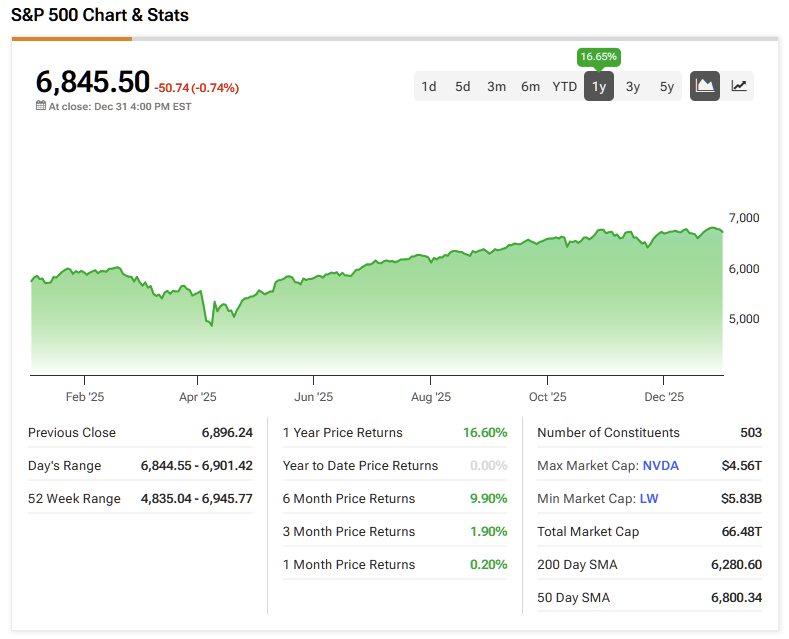789x639 pixels.
Task: Click the 1 Year Price Returns value
Action: 484,433
